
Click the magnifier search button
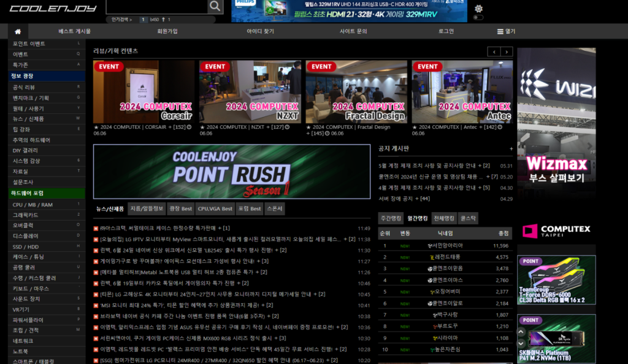[x=215, y=7]
